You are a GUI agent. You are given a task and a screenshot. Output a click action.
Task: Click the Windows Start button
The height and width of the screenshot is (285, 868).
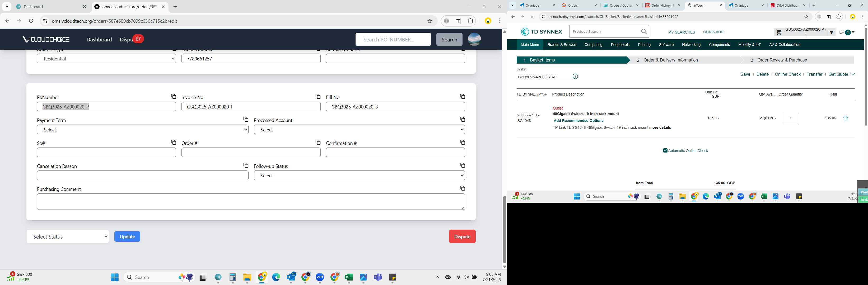pyautogui.click(x=115, y=277)
